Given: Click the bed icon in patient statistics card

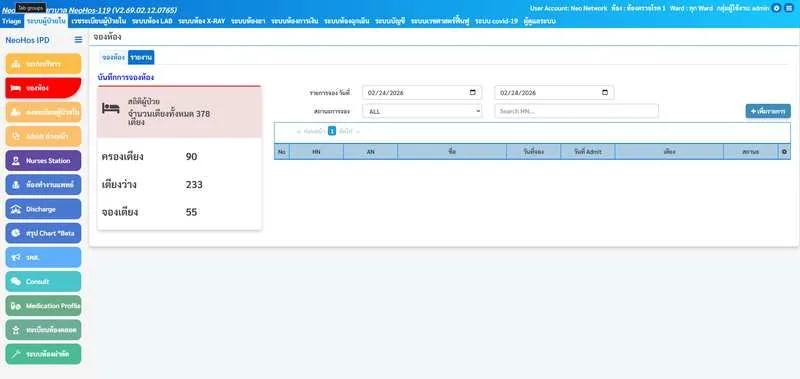Looking at the screenshot, I should pos(111,108).
